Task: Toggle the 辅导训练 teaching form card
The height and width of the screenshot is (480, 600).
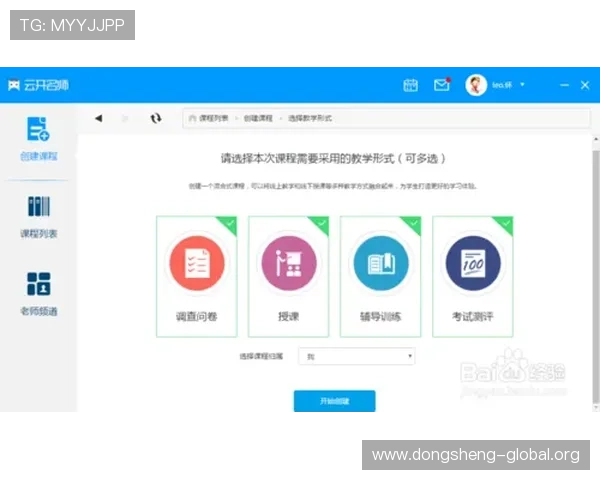Action: [x=380, y=276]
